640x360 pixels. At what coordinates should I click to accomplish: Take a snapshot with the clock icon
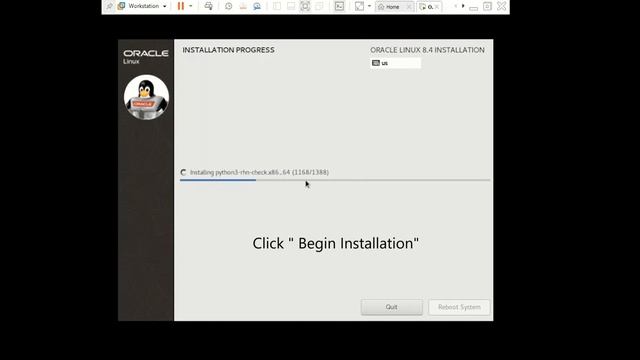coord(229,6)
